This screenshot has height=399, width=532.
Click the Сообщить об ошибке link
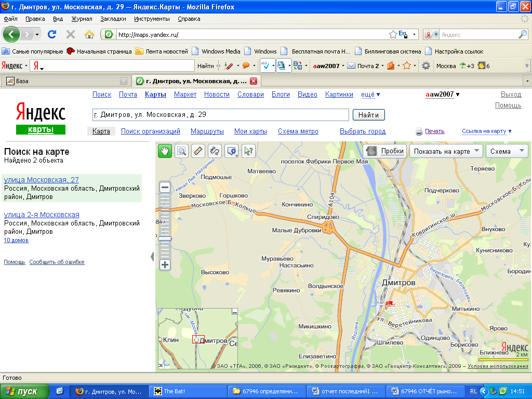57,262
